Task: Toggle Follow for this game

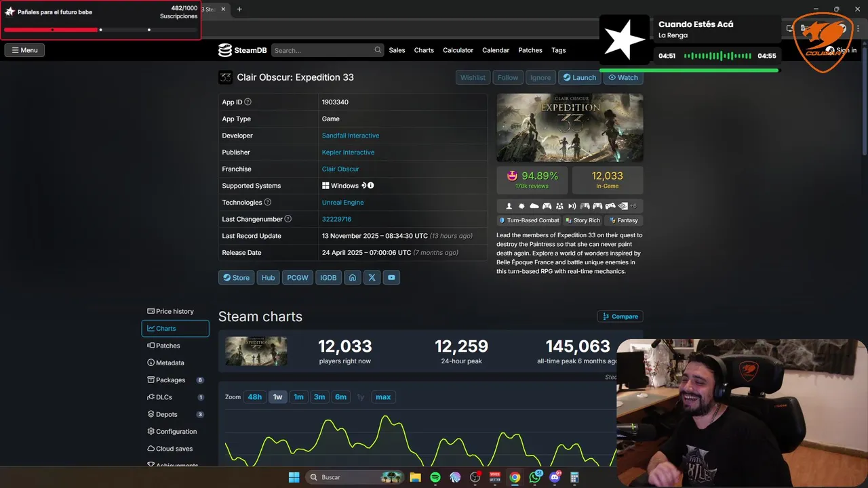Action: tap(508, 77)
